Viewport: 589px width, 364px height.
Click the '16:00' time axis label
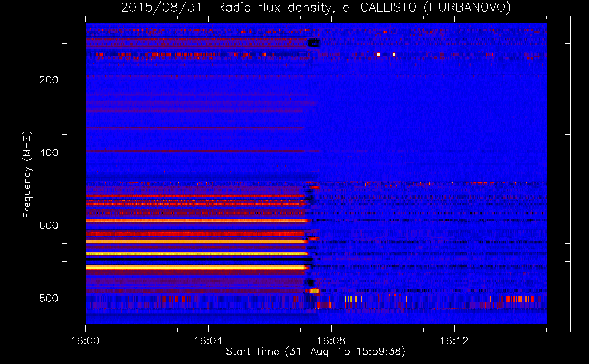85,341
